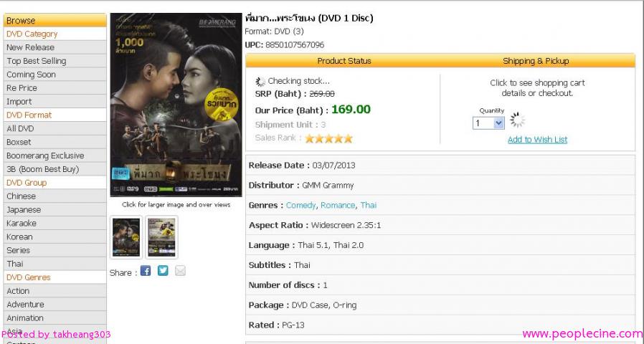Viewport: 644px width, 344px height.
Task: Click the release date 03/07/2013
Action: click(x=333, y=166)
